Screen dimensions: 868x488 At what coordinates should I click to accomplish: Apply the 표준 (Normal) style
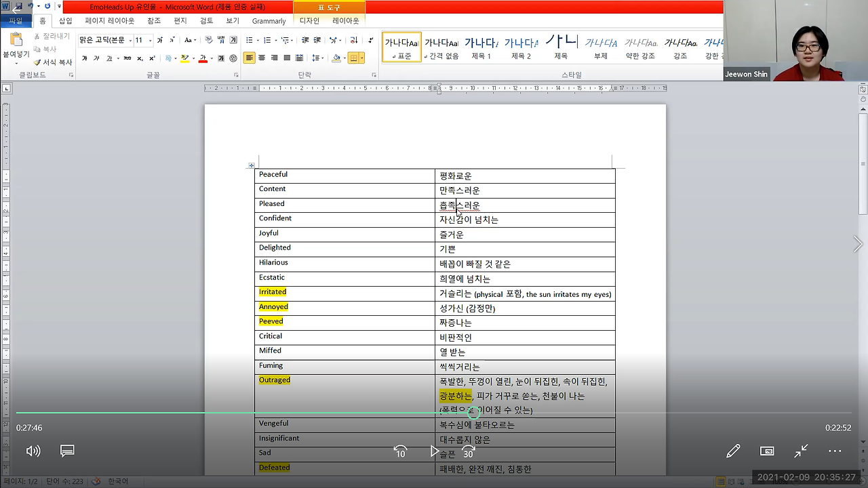point(401,47)
